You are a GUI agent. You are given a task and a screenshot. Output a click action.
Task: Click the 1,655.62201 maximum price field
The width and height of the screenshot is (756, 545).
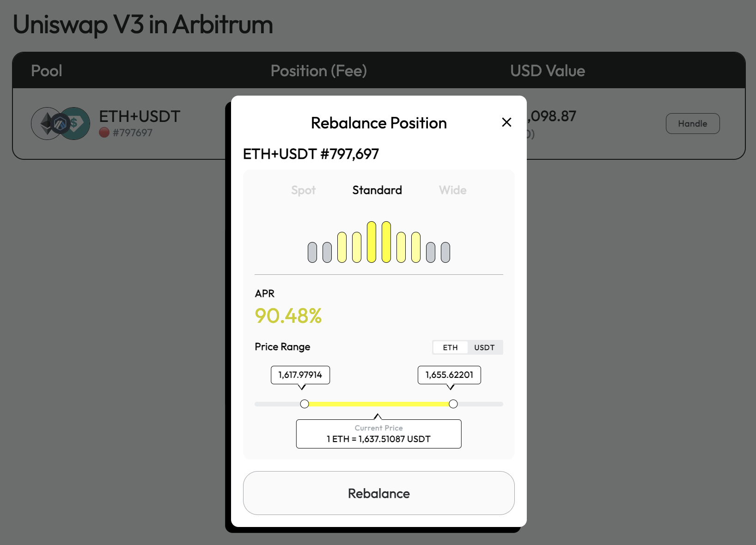450,375
